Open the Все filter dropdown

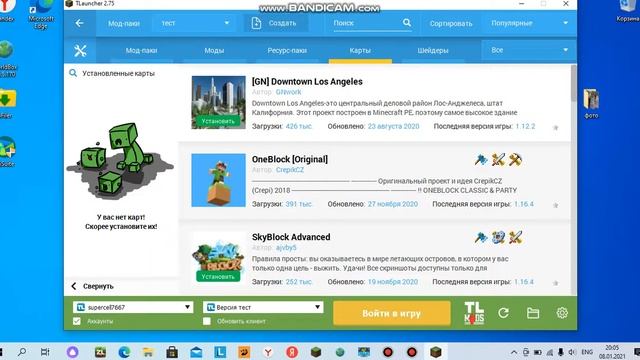529,50
